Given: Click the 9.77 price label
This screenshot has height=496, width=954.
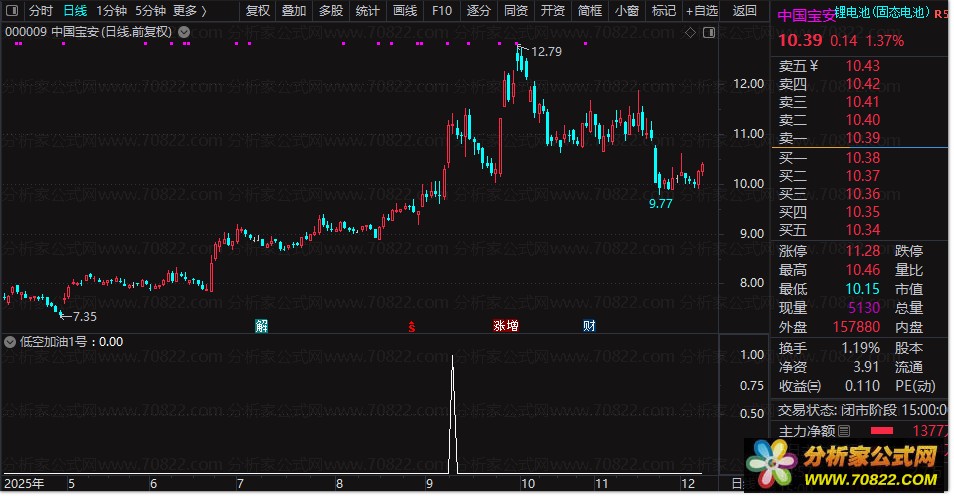Looking at the screenshot, I should (660, 204).
